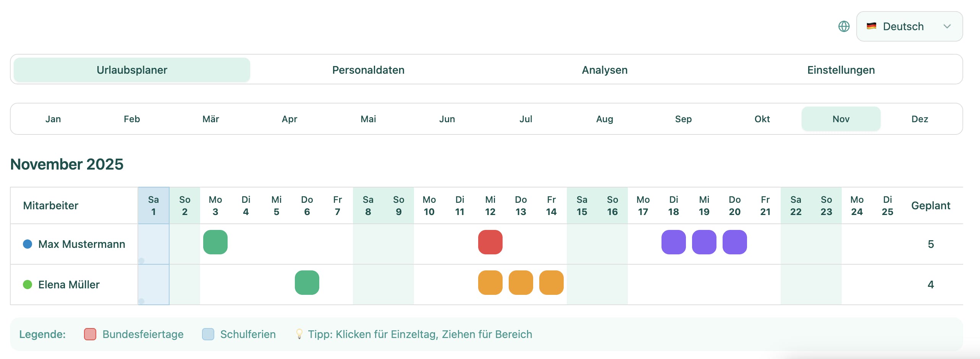Image resolution: width=980 pixels, height=359 pixels.
Task: Switch the calendar to Januar
Action: pos(53,119)
